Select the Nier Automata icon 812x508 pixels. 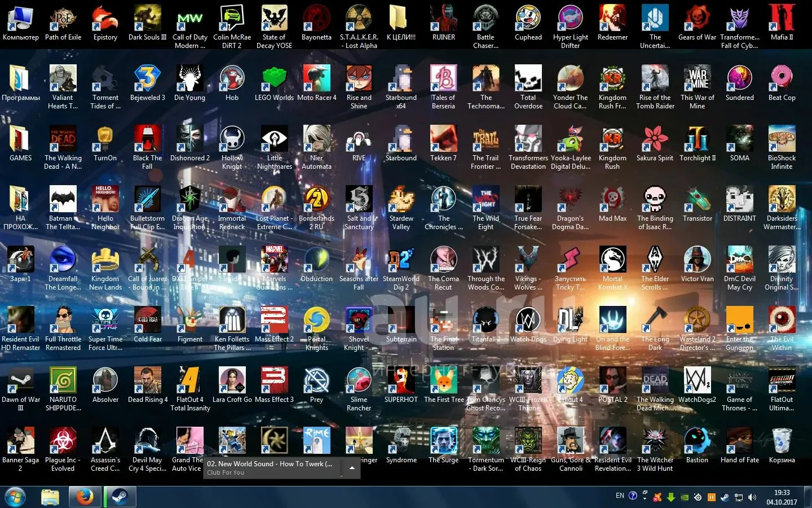pyautogui.click(x=317, y=147)
